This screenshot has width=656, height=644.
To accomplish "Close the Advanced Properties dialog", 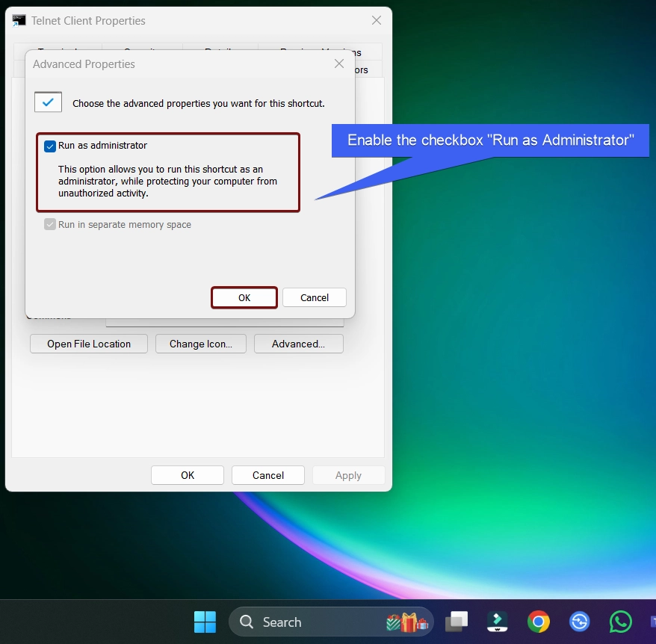I will [339, 64].
